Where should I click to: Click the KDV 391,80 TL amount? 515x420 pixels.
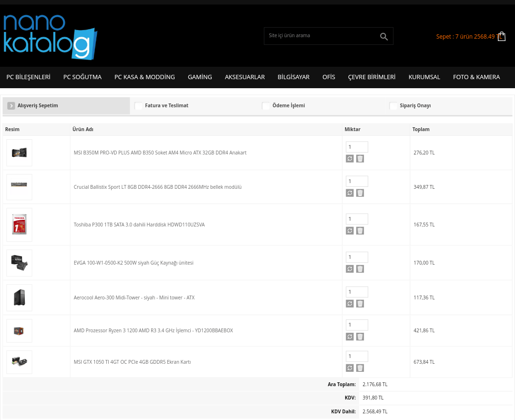click(x=373, y=398)
